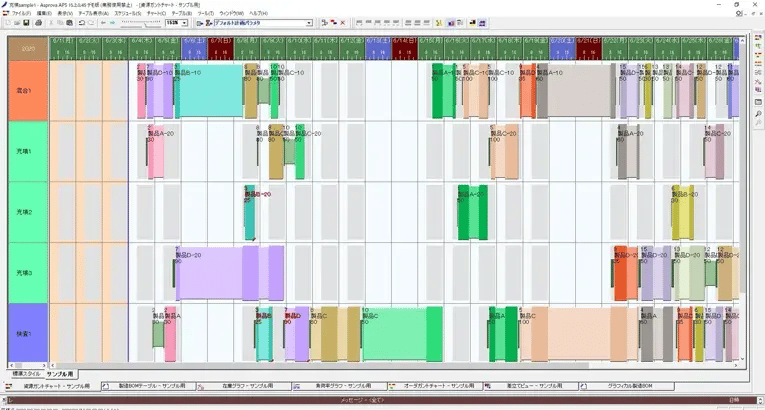Open the グラフィカル製造BOM tab

(630, 385)
